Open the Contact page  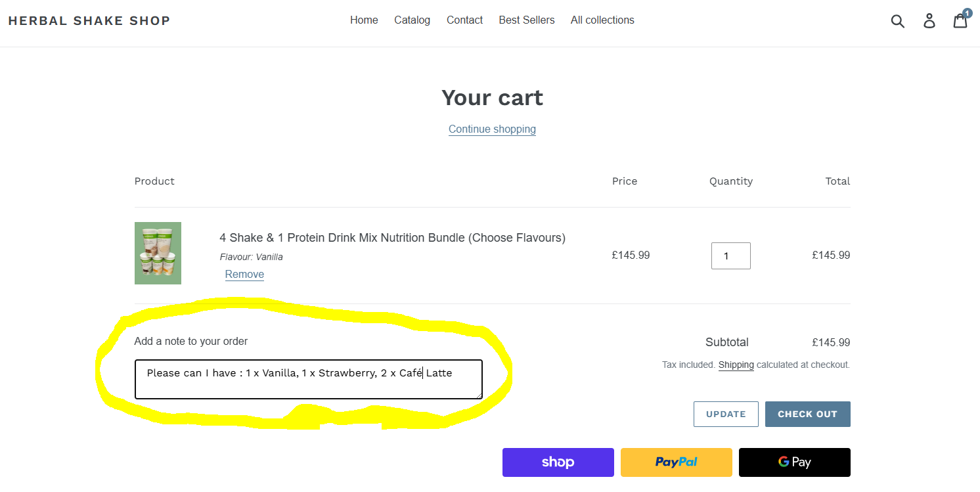pyautogui.click(x=464, y=20)
